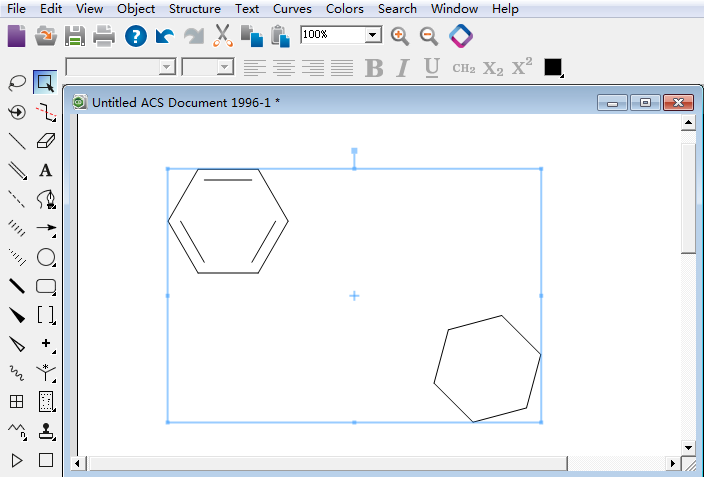Click the black color swatch

(553, 68)
